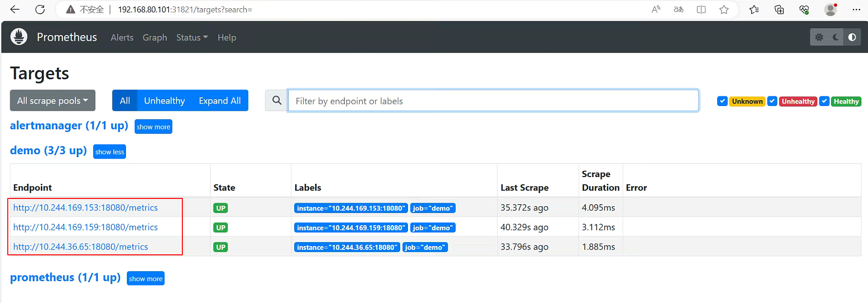Viewport: 868px width, 303px height.
Task: Open the read aloud icon
Action: pyautogui.click(x=656, y=9)
